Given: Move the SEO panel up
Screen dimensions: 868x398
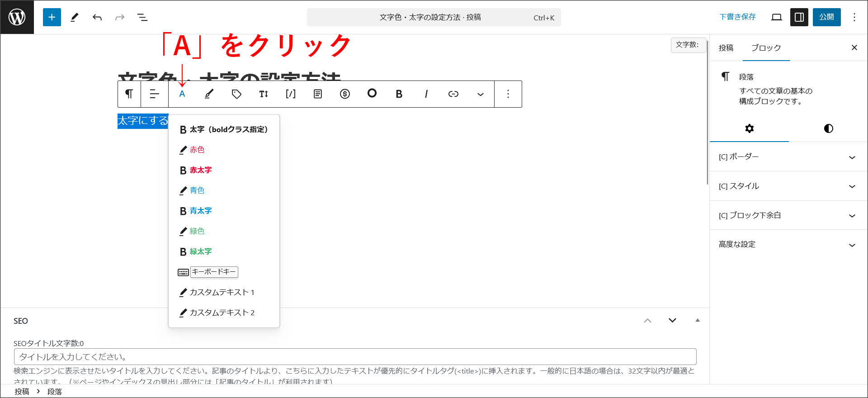Looking at the screenshot, I should (x=648, y=321).
